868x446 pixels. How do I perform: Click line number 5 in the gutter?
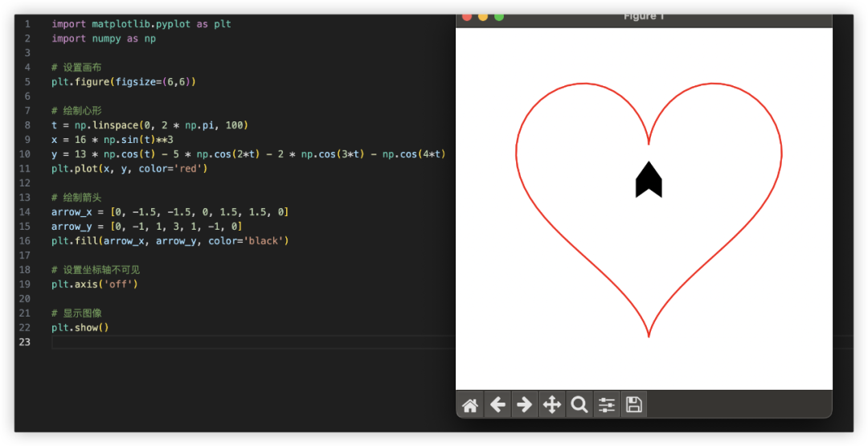(27, 82)
